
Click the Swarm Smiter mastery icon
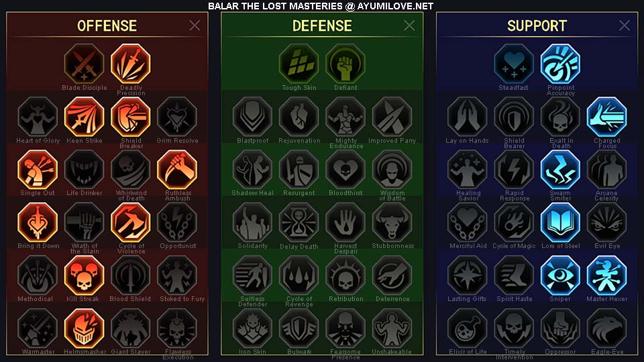pos(560,170)
